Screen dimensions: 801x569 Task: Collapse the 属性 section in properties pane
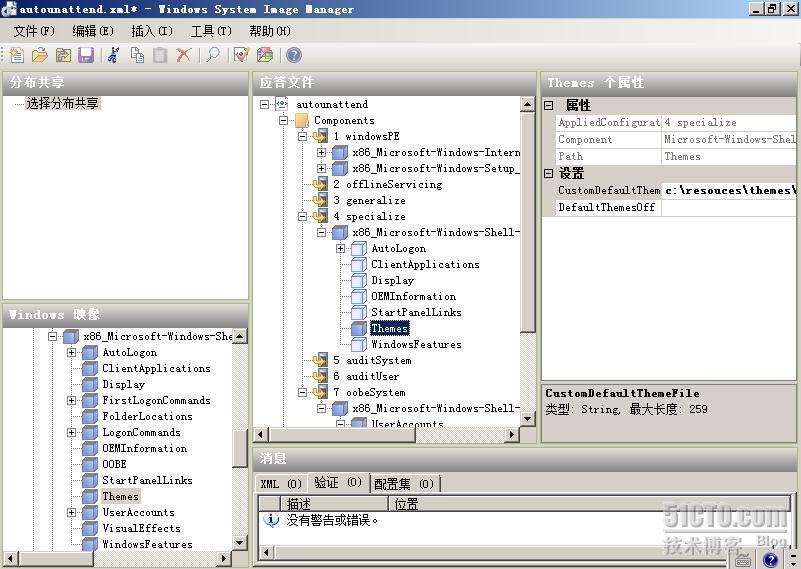549,105
